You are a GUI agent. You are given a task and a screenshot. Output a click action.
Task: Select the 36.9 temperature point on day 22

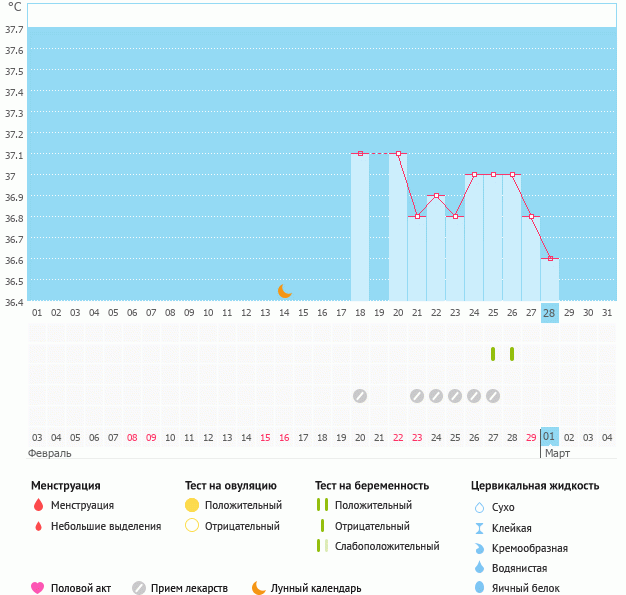pyautogui.click(x=436, y=196)
